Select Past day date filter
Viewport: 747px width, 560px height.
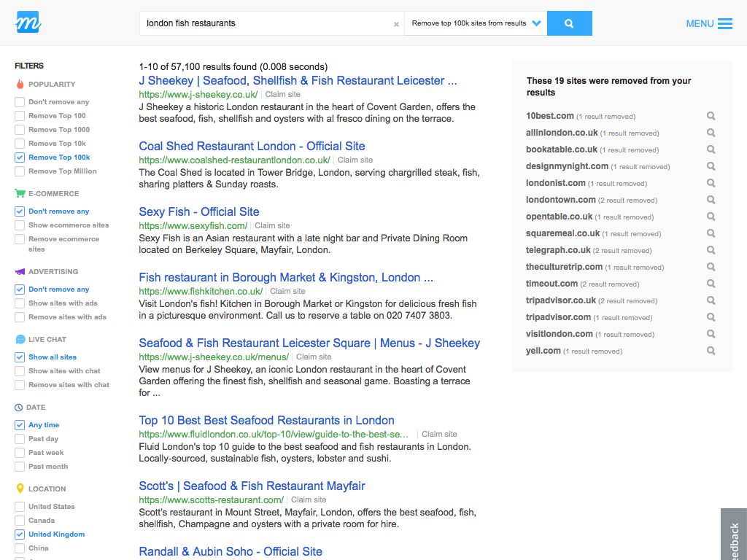click(x=20, y=439)
